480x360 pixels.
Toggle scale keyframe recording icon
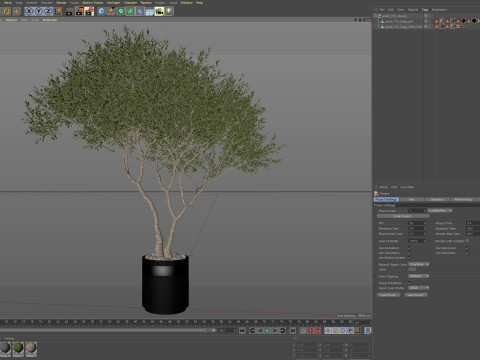[x=335, y=331]
